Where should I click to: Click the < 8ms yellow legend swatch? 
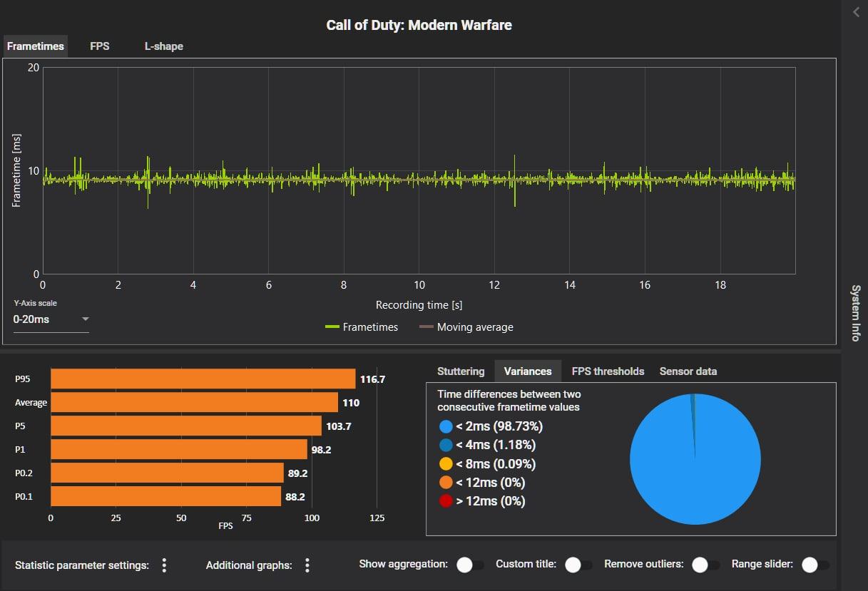point(446,464)
